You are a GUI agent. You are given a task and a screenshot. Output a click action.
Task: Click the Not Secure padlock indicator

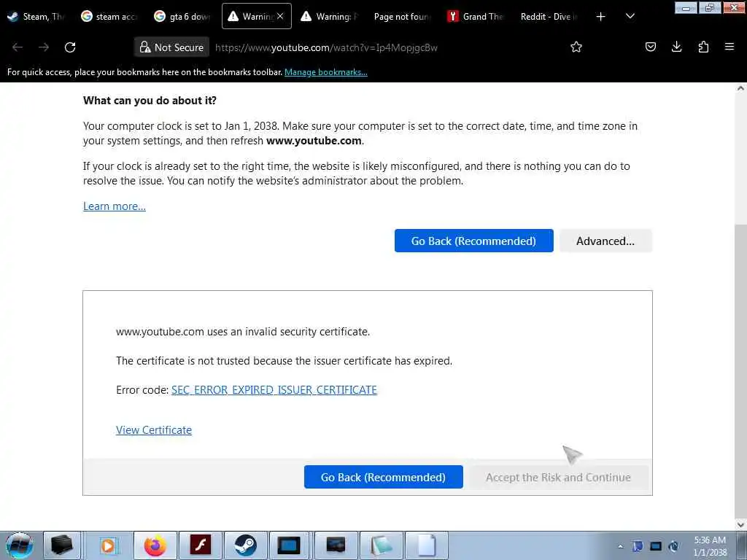pos(171,47)
